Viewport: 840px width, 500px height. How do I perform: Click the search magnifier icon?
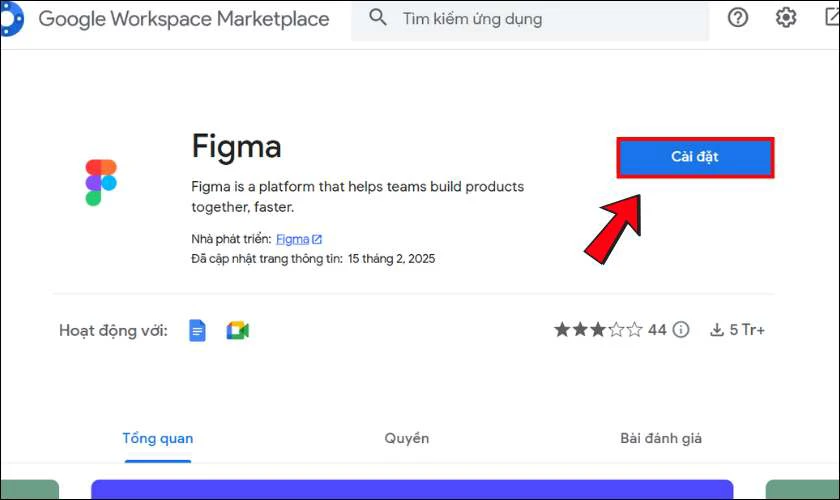[378, 18]
